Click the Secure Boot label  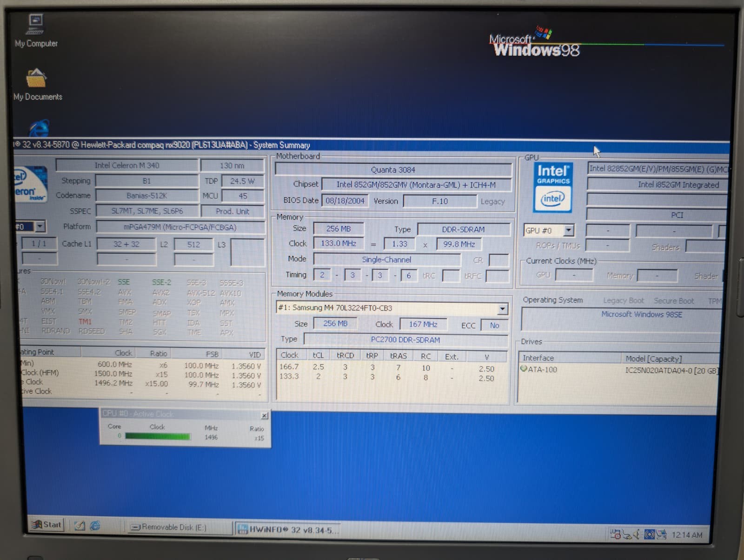674,301
